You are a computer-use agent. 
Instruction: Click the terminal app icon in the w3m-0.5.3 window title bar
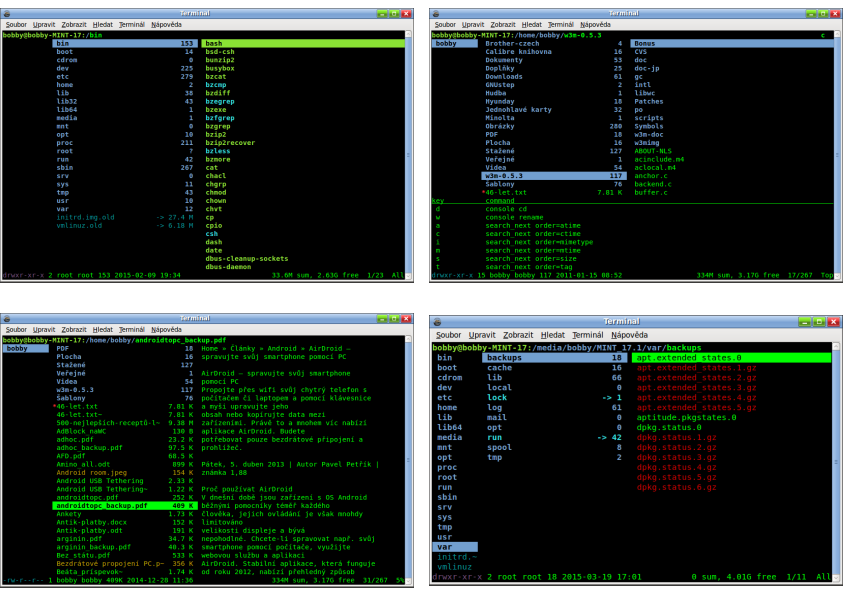pos(436,13)
